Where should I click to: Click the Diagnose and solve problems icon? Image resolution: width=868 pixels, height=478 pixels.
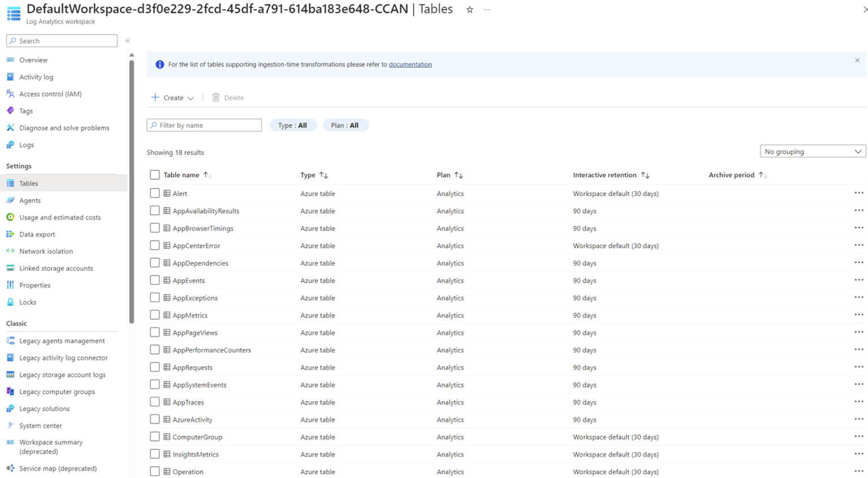pos(10,128)
